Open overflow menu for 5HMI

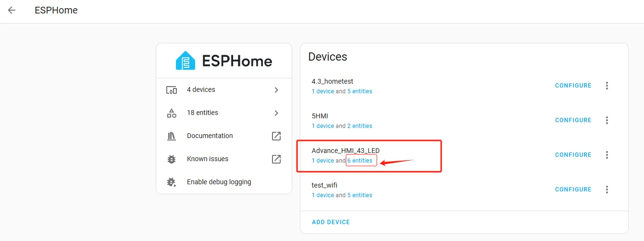pyautogui.click(x=607, y=120)
